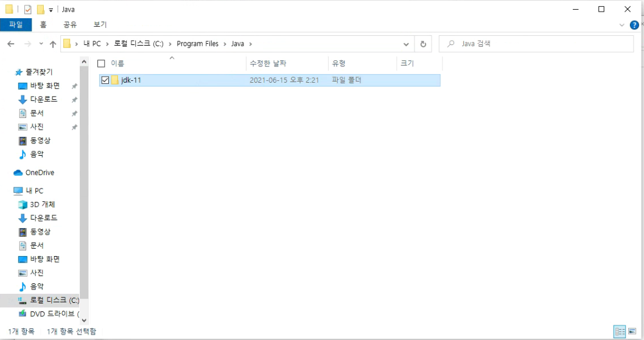Go back with the left arrow
Screen dimensions: 644x340
pyautogui.click(x=11, y=44)
